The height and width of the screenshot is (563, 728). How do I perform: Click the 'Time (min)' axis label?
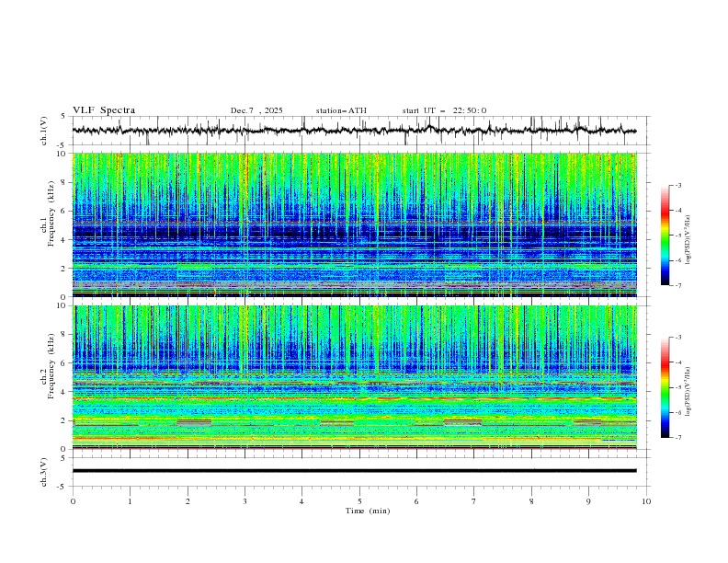368,511
